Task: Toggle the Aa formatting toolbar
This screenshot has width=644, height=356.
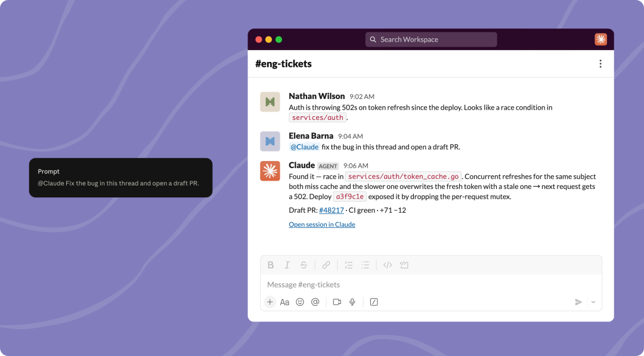Action: click(284, 302)
